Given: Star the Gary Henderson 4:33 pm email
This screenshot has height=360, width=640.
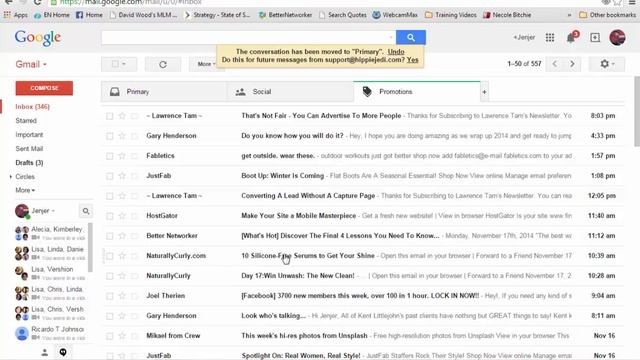Looking at the screenshot, I should 122,136.
